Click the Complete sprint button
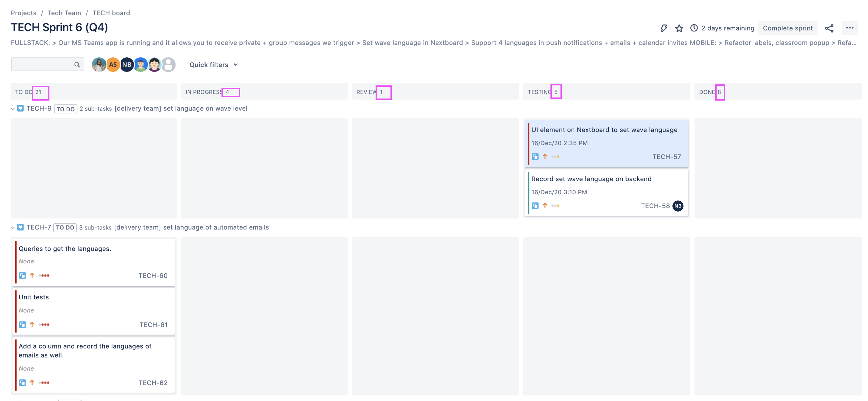Image resolution: width=868 pixels, height=401 pixels. [787, 28]
